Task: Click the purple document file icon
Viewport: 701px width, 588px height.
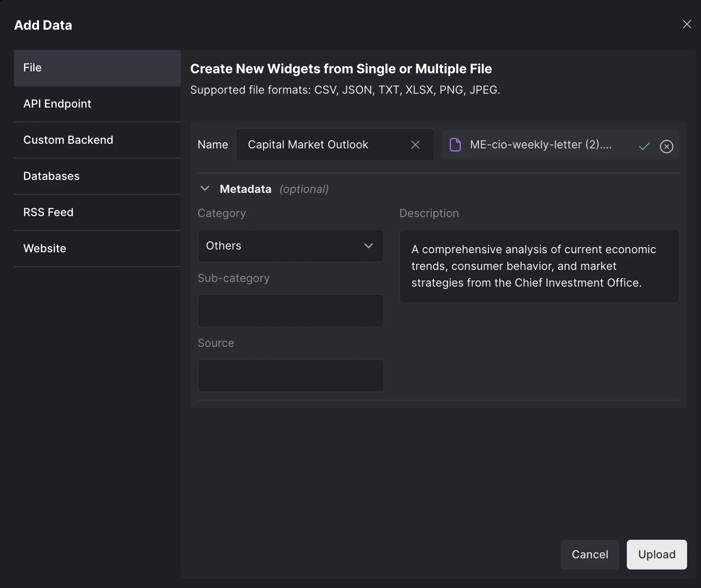Action: click(x=455, y=145)
